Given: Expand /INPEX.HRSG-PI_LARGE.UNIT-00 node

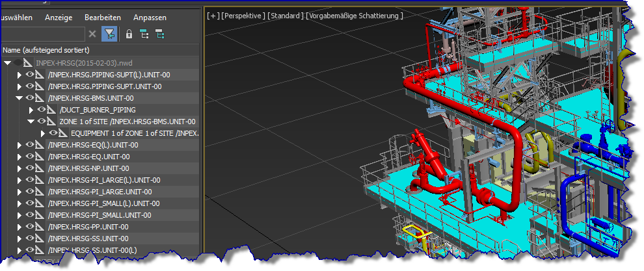Looking at the screenshot, I should (x=19, y=192).
